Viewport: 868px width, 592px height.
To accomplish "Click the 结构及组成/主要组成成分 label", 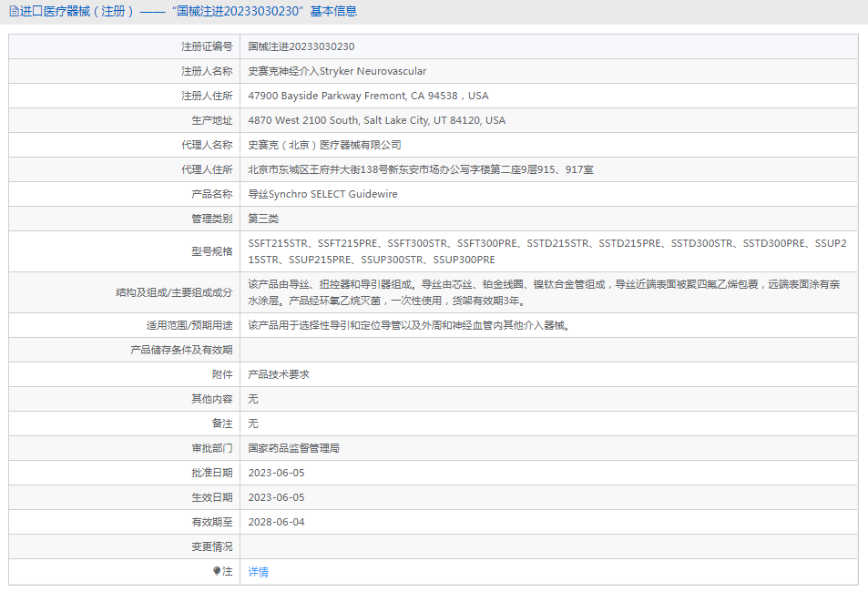I will (174, 292).
